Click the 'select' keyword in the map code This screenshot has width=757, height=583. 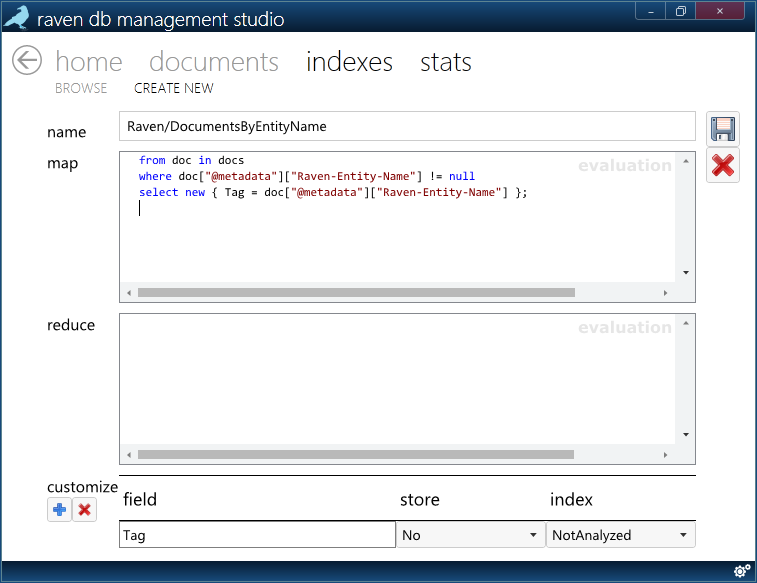point(158,192)
